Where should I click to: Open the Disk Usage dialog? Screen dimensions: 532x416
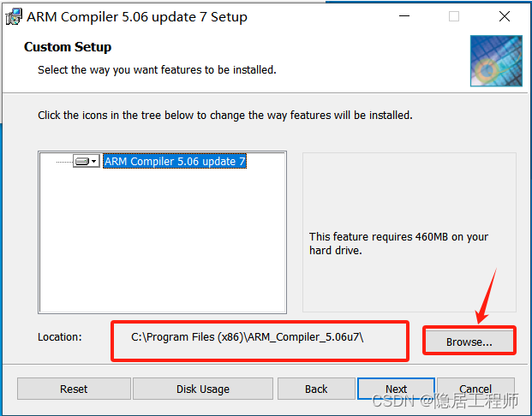(203, 389)
